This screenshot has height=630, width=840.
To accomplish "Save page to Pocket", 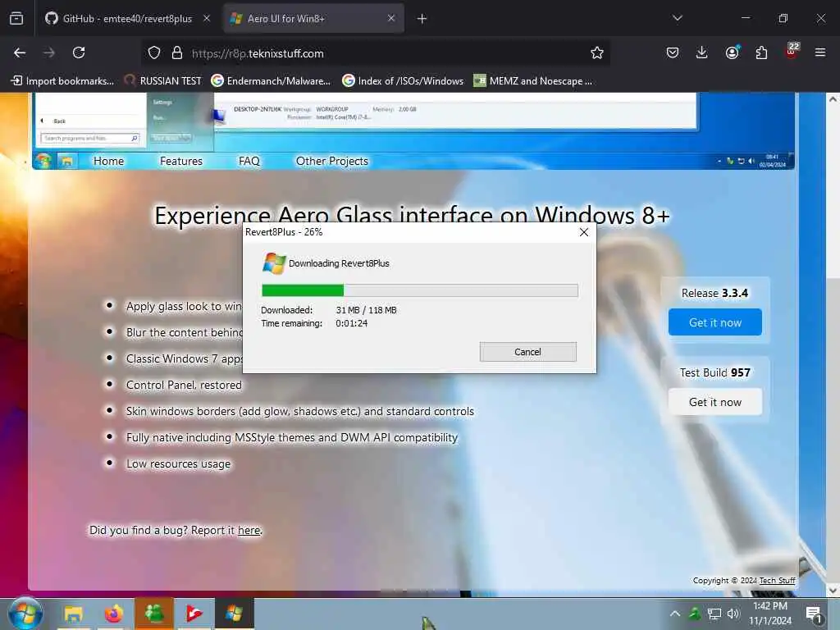I will pos(673,52).
